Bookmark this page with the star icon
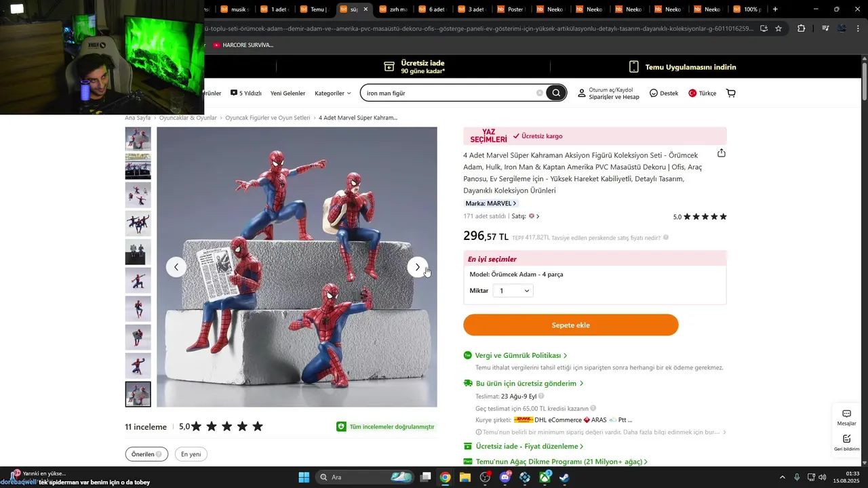The height and width of the screenshot is (488, 868). [x=778, y=28]
